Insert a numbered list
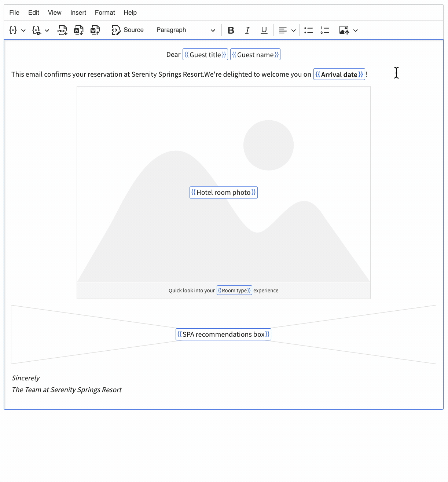 click(325, 30)
